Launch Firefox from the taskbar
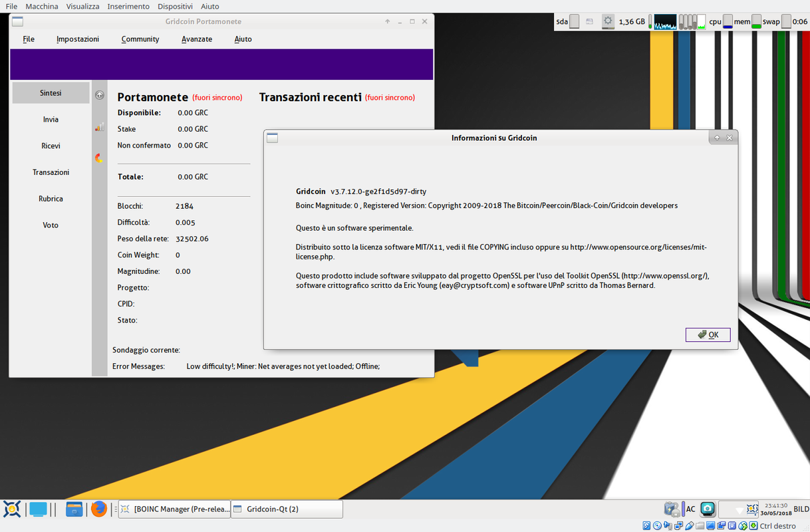The height and width of the screenshot is (532, 810). [x=99, y=509]
